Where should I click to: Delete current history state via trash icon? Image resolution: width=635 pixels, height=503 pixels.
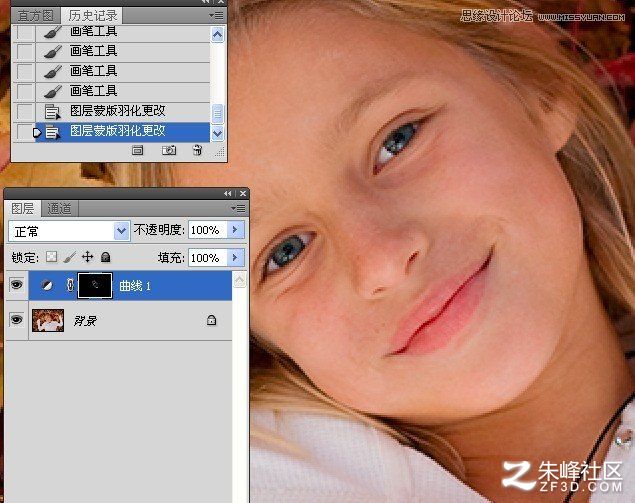(x=197, y=150)
